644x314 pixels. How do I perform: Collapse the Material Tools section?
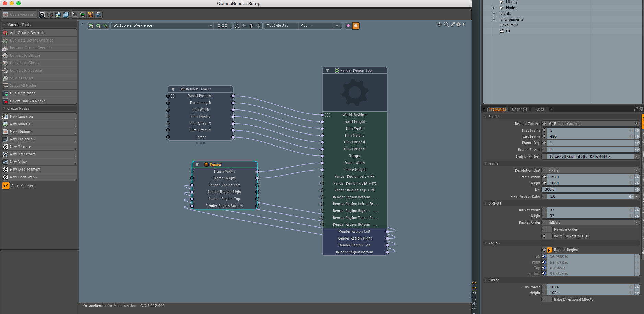[4, 25]
